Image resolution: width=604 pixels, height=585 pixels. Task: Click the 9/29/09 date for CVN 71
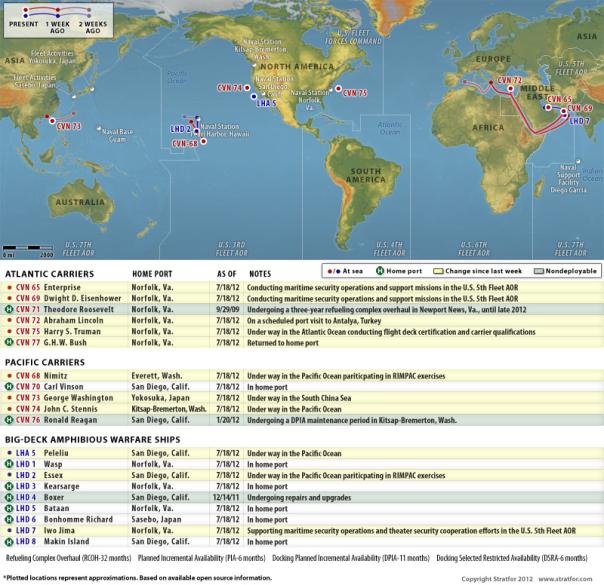228,309
